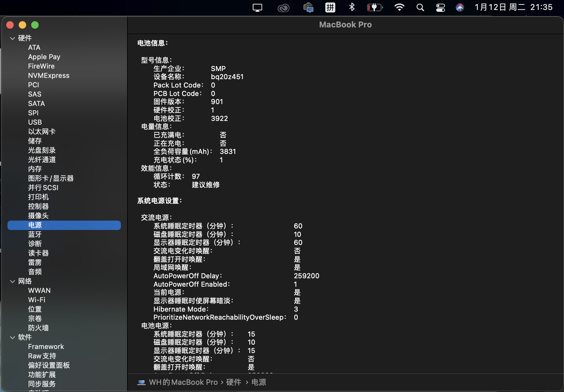Click the battery charging status icon
The image size is (564, 392).
(x=375, y=7)
